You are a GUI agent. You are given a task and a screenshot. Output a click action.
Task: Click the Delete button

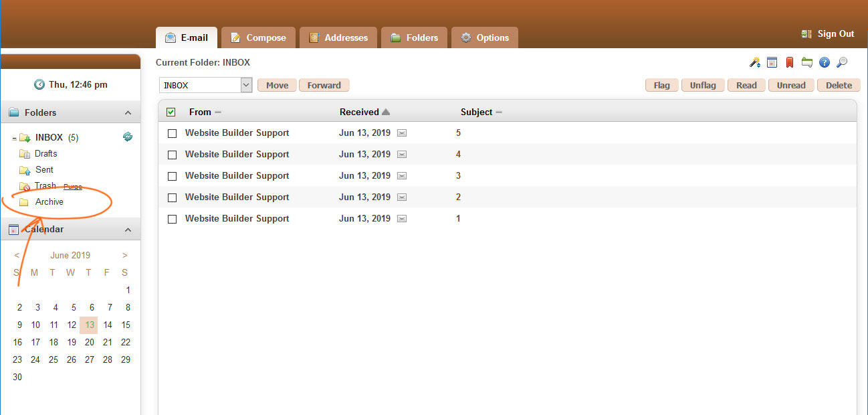click(839, 85)
